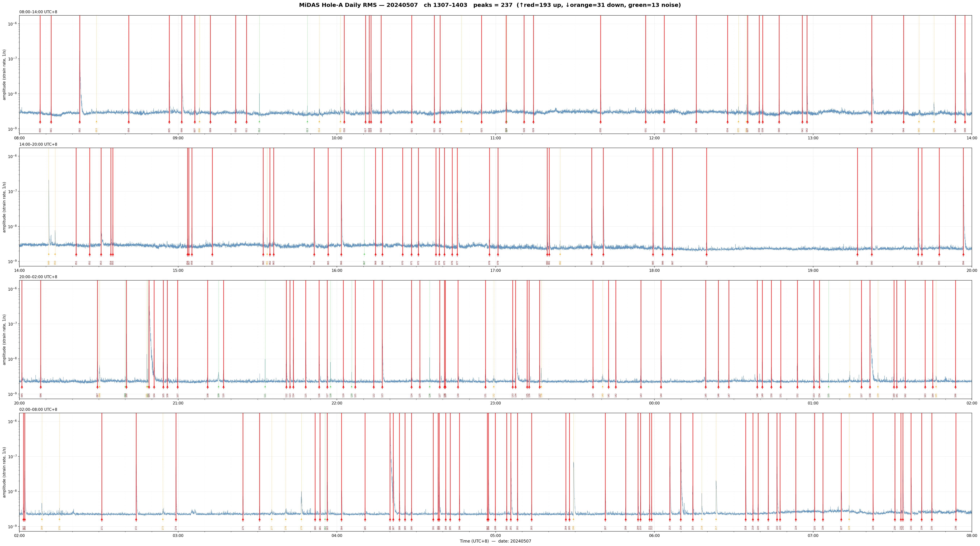
Task: Click the red arrow marker for peak 175
Action: point(243,519)
